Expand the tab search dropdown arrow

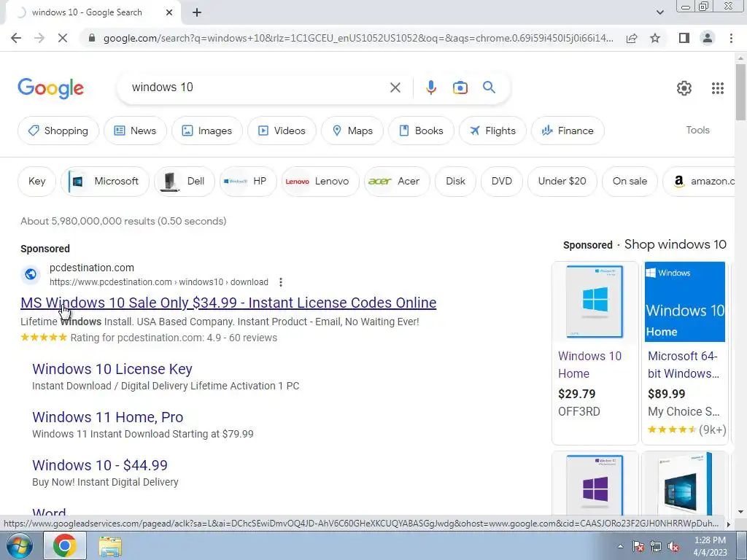(659, 13)
